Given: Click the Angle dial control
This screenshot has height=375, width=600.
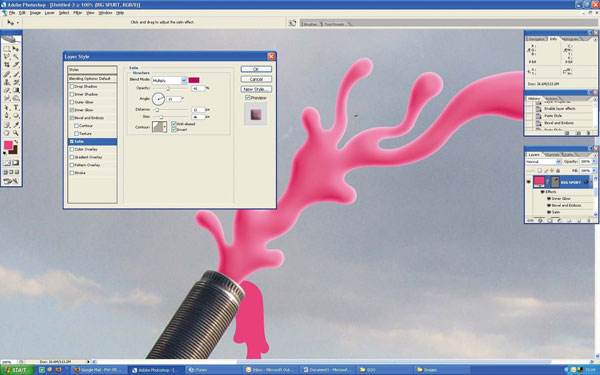Looking at the screenshot, I should pos(158,99).
